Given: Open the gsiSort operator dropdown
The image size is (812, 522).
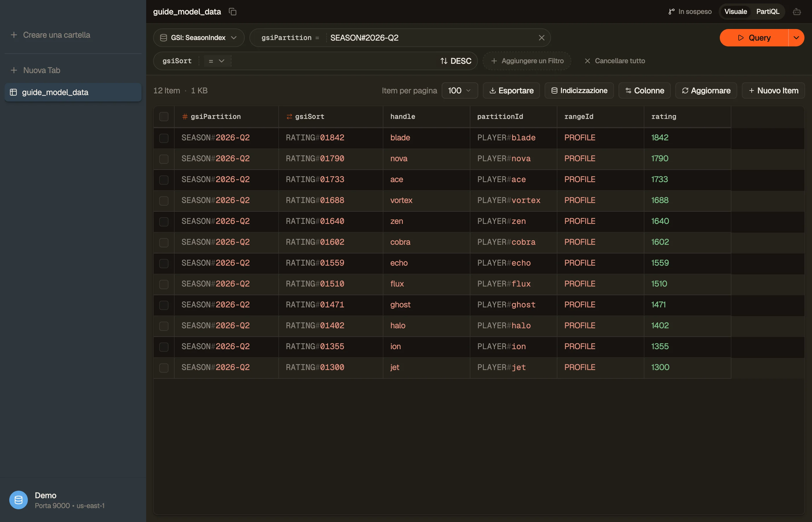Looking at the screenshot, I should click(x=217, y=61).
